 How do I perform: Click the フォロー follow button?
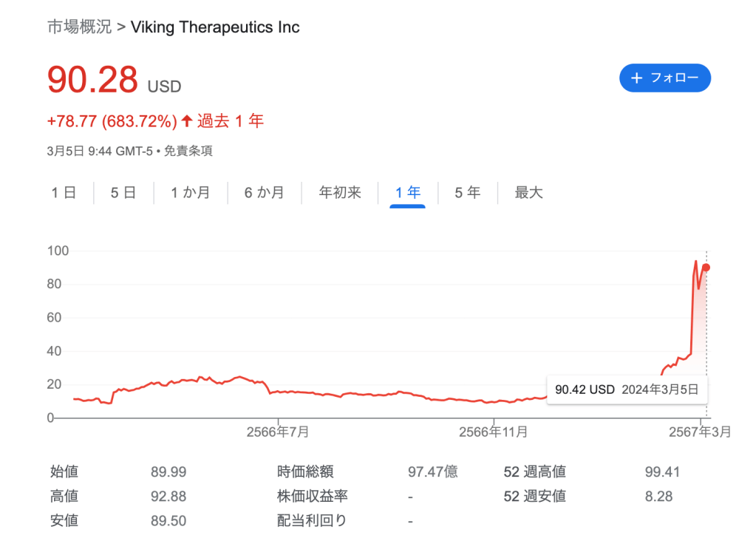point(664,78)
